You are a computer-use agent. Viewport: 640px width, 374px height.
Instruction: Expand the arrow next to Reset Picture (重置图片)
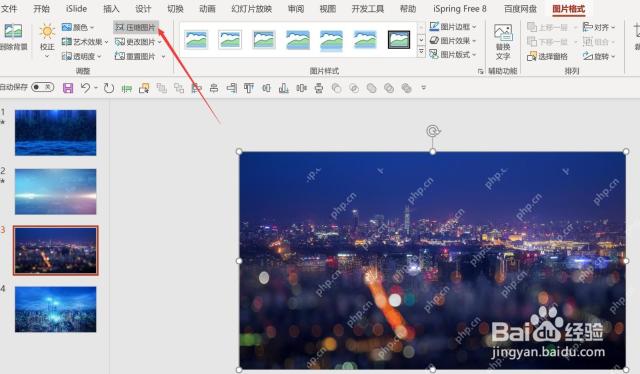(163, 56)
